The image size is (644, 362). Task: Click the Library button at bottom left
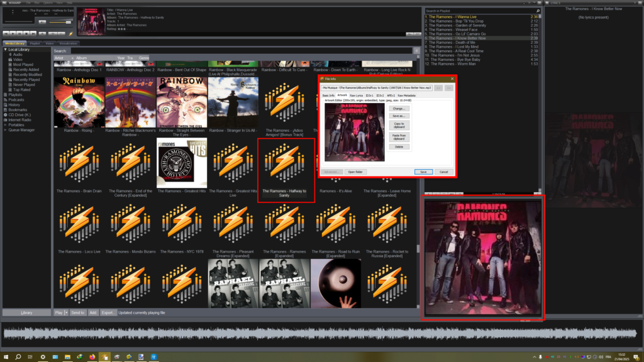tap(26, 313)
